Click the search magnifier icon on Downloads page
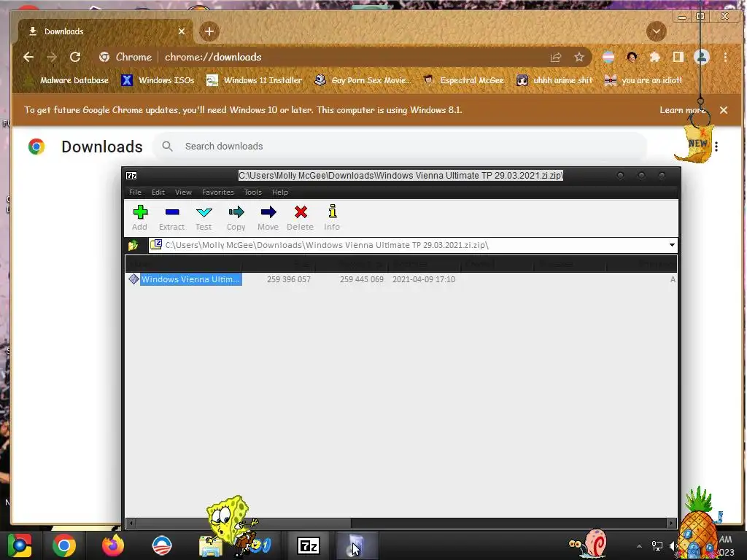 [167, 146]
